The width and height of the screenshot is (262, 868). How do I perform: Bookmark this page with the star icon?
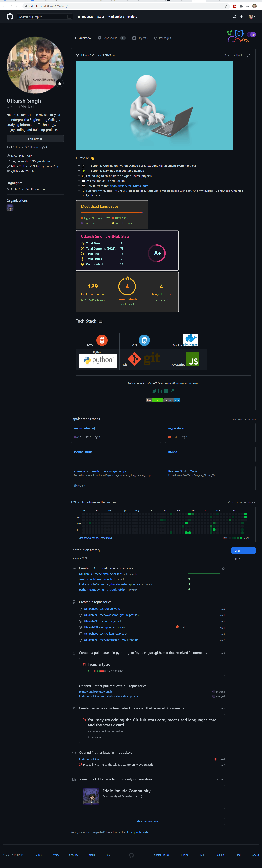pos(226,6)
